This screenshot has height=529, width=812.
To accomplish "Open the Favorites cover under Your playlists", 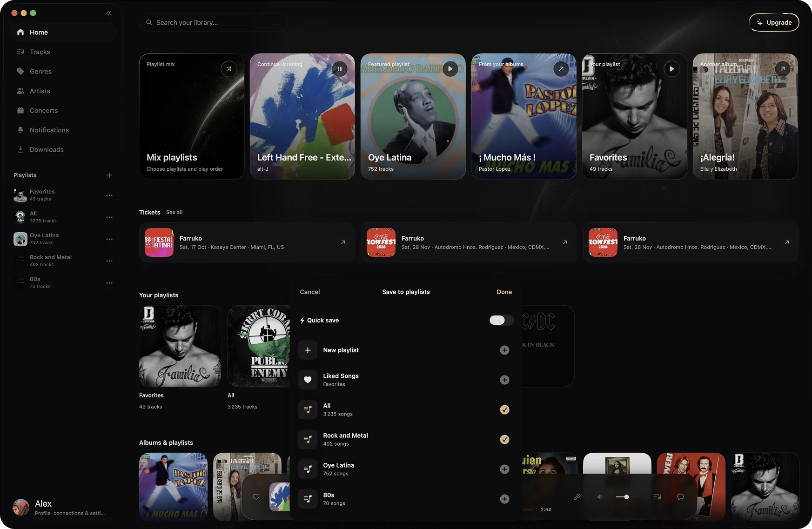I will coord(180,346).
